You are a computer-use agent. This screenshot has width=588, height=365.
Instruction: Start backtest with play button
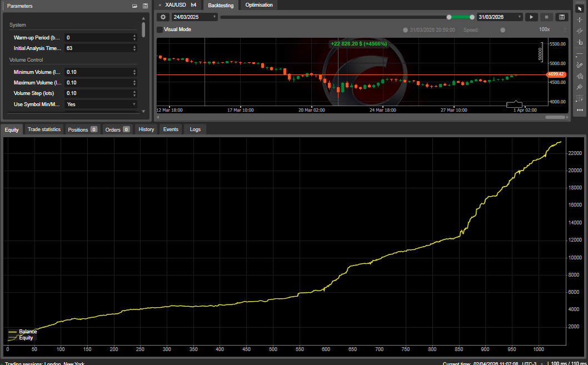click(x=531, y=17)
